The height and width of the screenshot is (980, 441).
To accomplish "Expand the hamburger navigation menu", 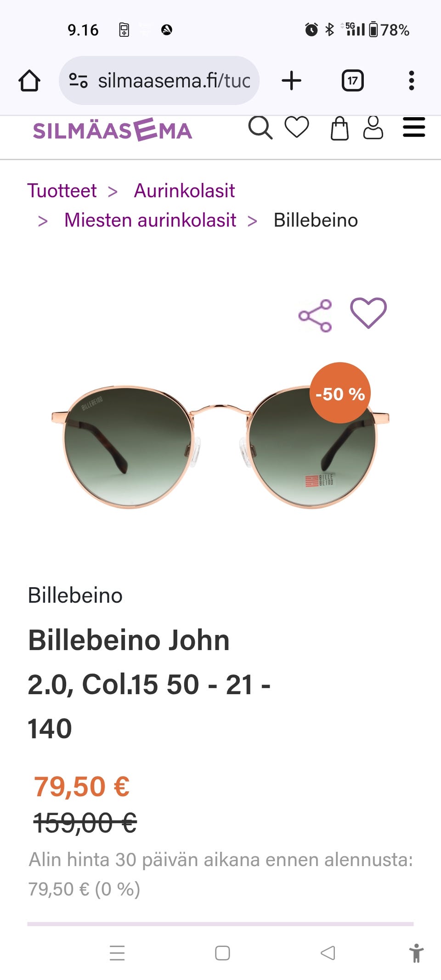I will 414,127.
